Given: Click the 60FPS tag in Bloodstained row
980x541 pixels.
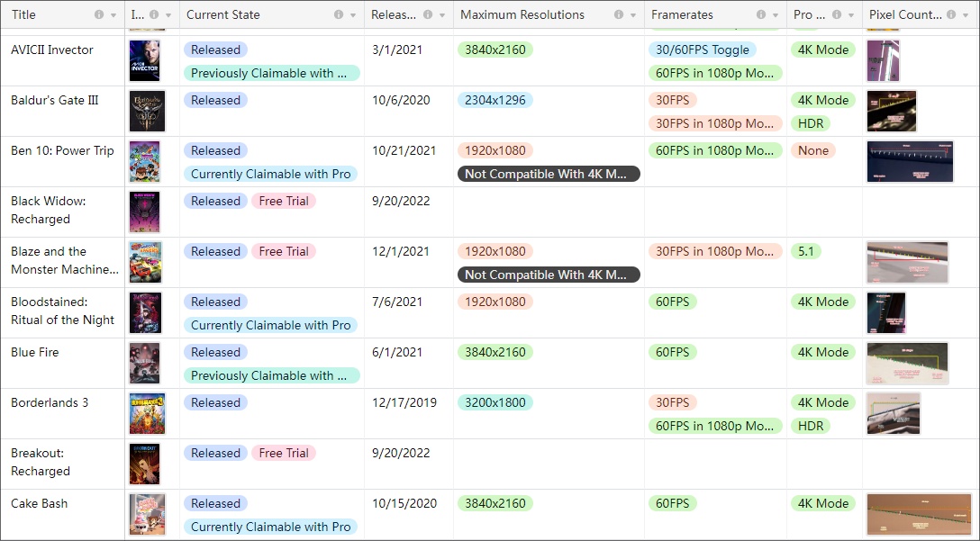Looking at the screenshot, I should (x=673, y=302).
